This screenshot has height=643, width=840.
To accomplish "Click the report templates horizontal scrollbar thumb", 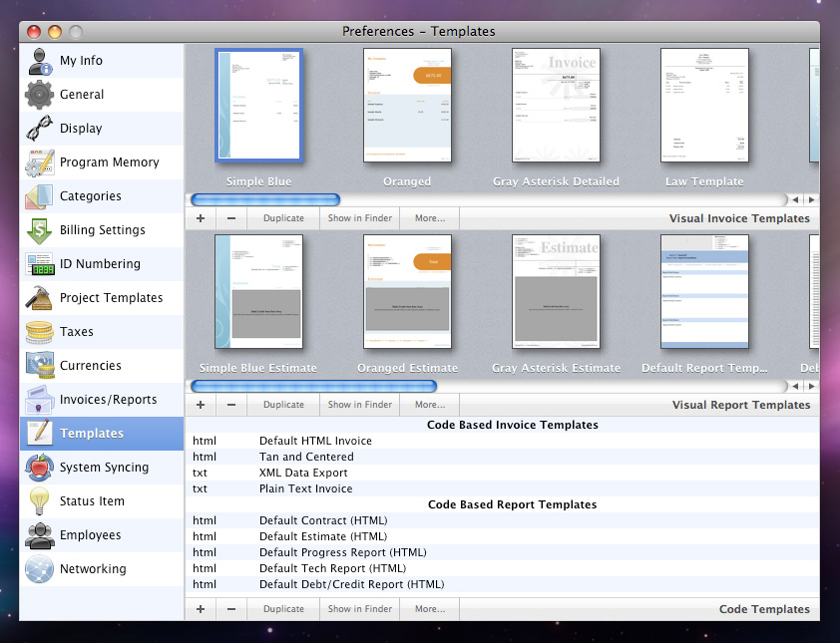I will tap(314, 387).
